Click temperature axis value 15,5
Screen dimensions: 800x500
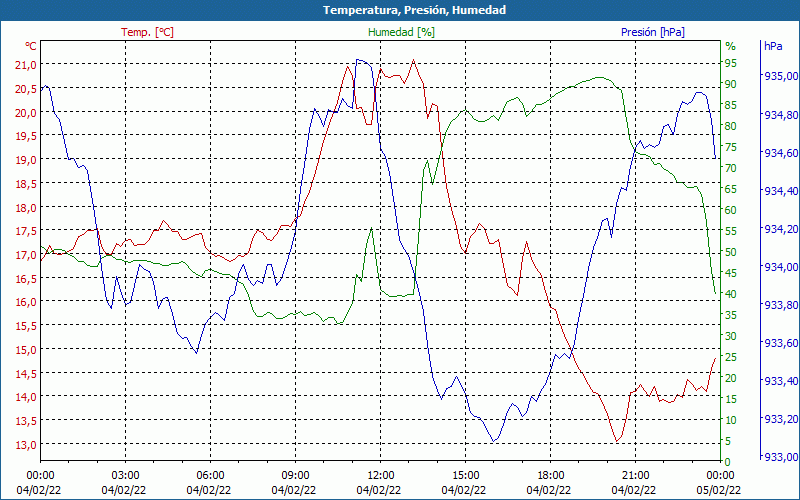pos(26,326)
